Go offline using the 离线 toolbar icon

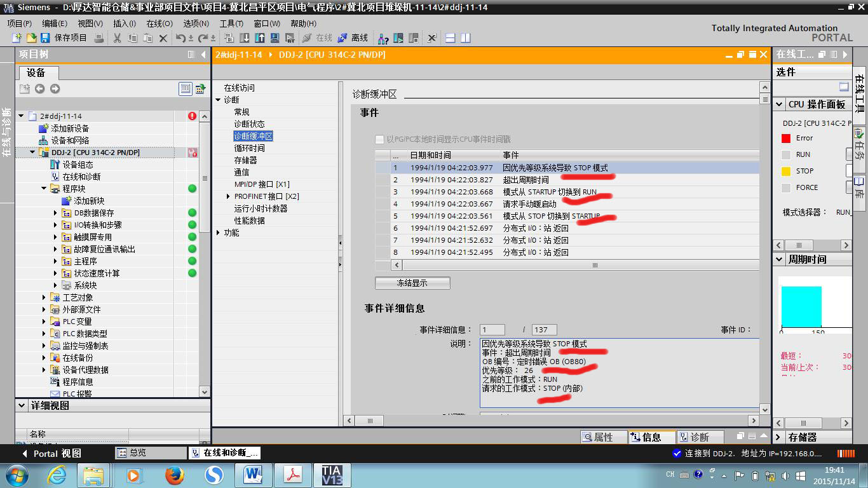[x=353, y=38]
